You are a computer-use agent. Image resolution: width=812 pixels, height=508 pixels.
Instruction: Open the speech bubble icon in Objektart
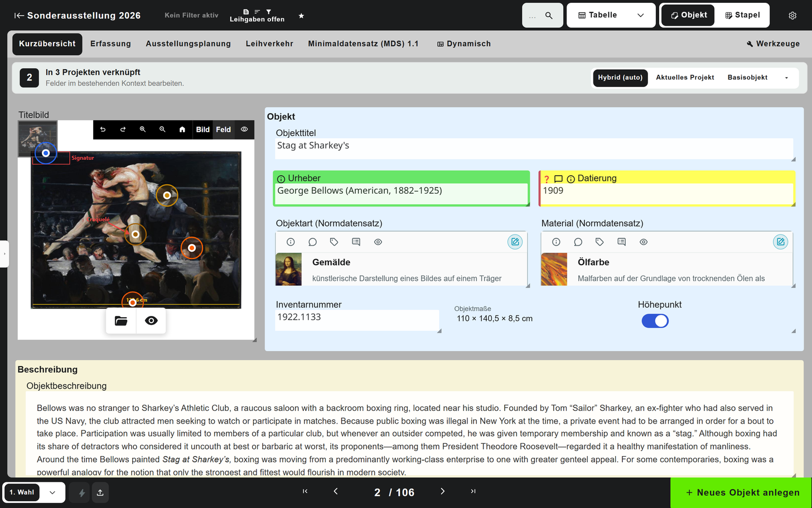click(x=312, y=242)
